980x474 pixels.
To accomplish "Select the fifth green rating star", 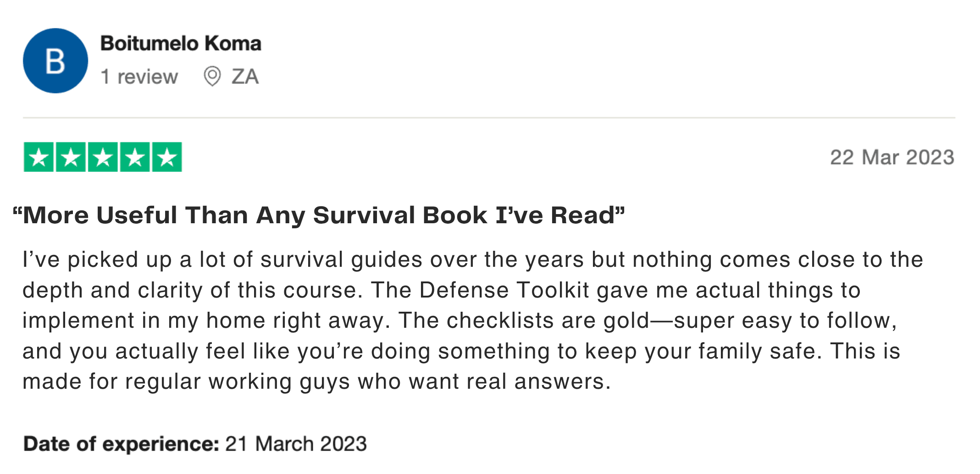I will coord(167,157).
